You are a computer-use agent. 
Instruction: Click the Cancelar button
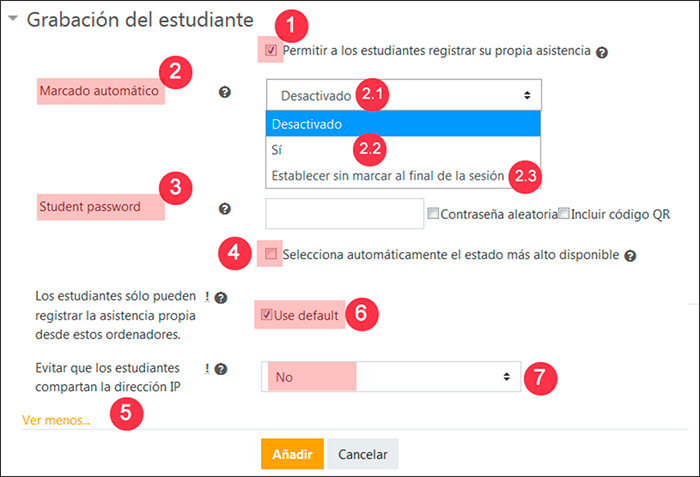pyautogui.click(x=362, y=454)
